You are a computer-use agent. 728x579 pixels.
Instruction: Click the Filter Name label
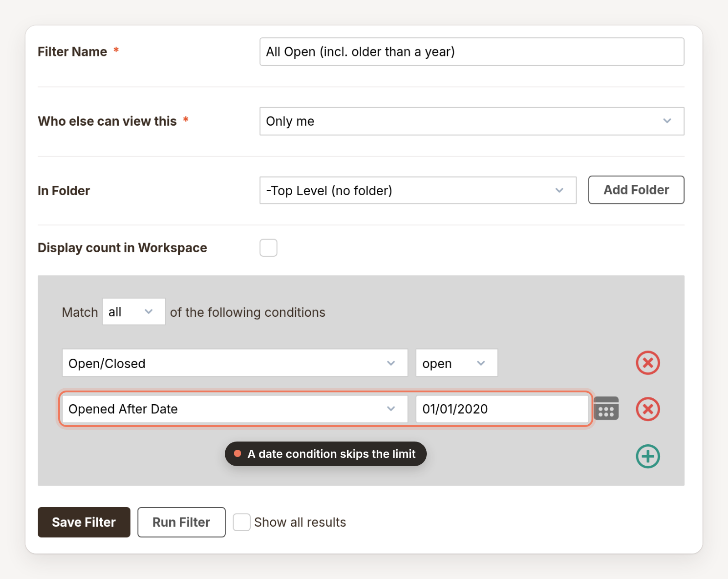(x=72, y=52)
